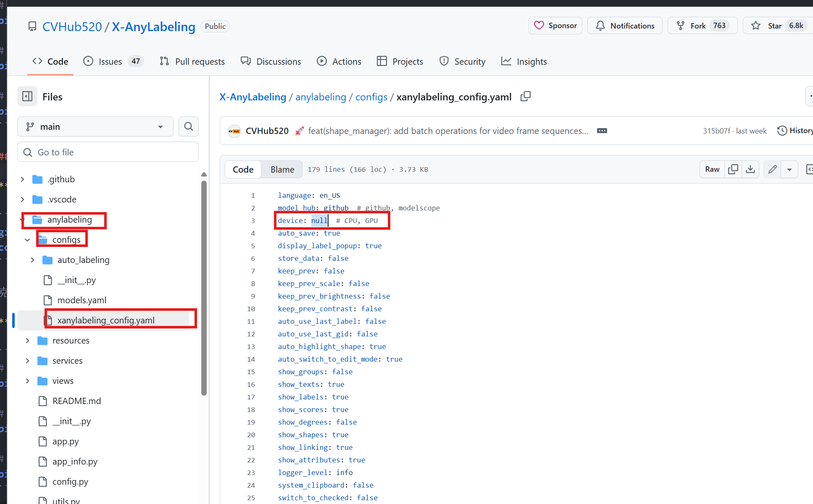Viewport: 813px width, 504px height.
Task: Switch to Code view toggle
Action: click(243, 169)
